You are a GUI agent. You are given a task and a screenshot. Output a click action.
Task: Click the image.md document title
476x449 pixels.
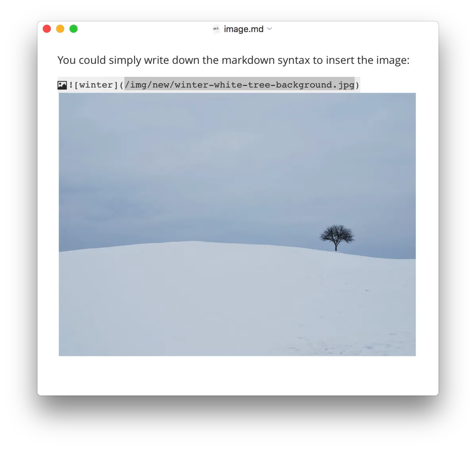[x=244, y=29]
